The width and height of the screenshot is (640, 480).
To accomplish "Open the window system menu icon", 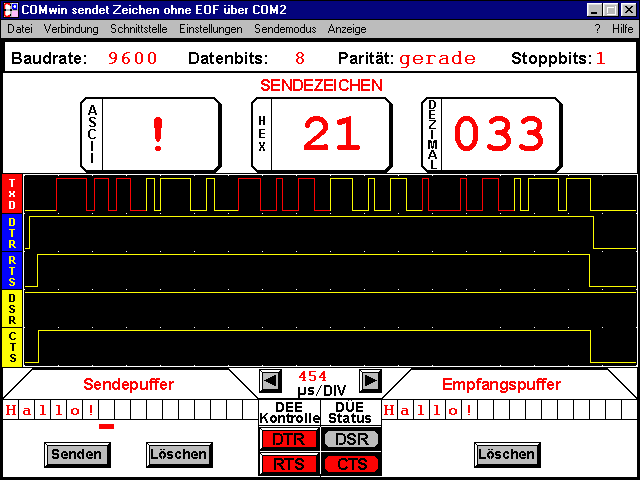I will [x=10, y=9].
